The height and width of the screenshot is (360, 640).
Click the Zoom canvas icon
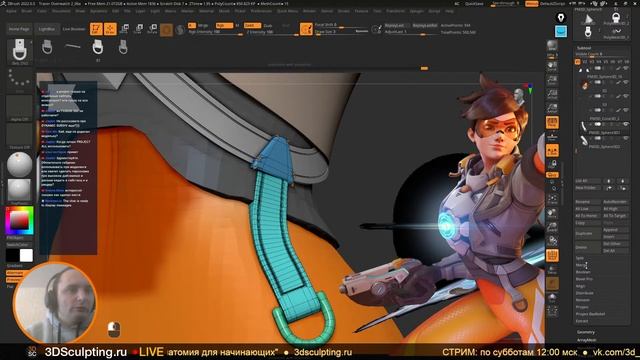click(552, 80)
